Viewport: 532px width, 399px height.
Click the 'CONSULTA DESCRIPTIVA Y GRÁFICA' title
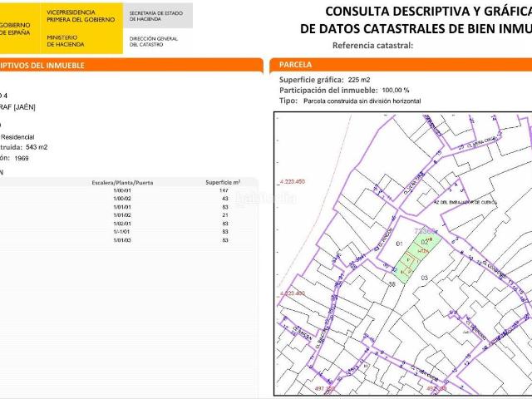(x=429, y=12)
